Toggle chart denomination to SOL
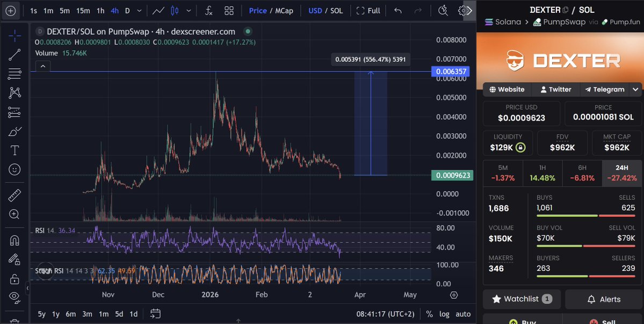This screenshot has width=644, height=324. point(336,11)
